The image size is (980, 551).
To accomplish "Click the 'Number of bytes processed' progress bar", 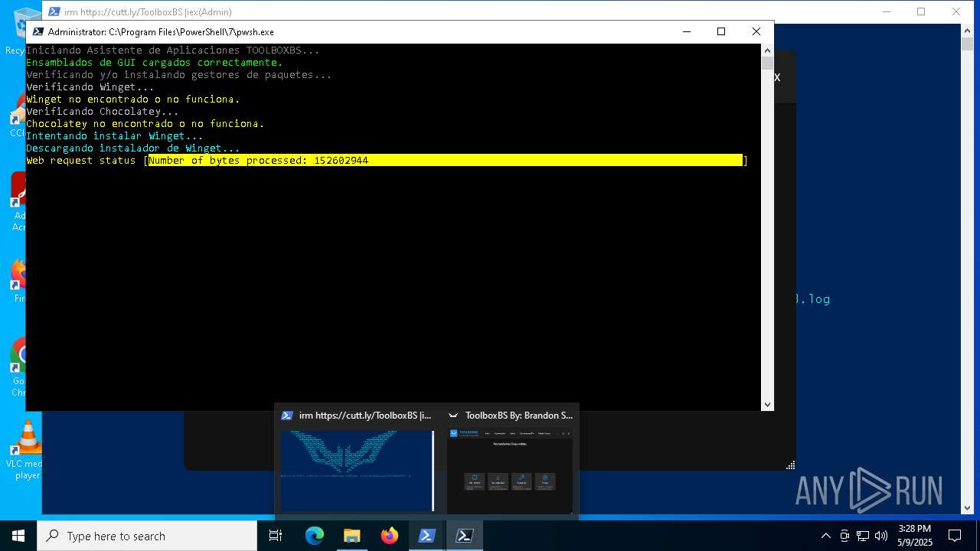I will coord(446,160).
